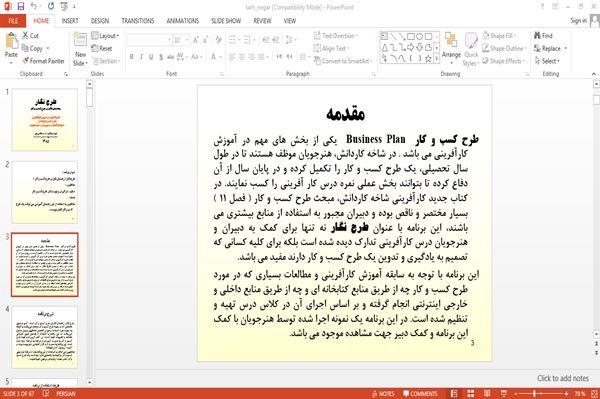Switch to the TRANSITIONS tab

coord(138,21)
